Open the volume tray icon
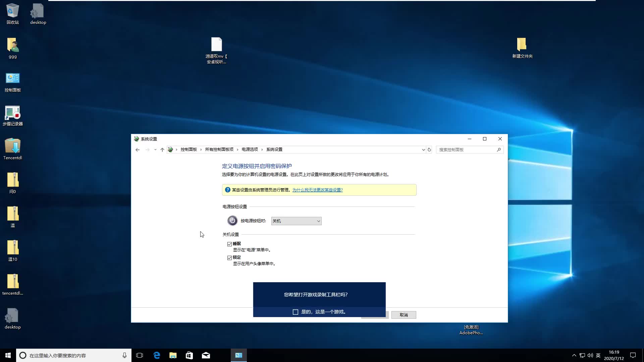This screenshot has width=644, height=362. pyautogui.click(x=590, y=355)
